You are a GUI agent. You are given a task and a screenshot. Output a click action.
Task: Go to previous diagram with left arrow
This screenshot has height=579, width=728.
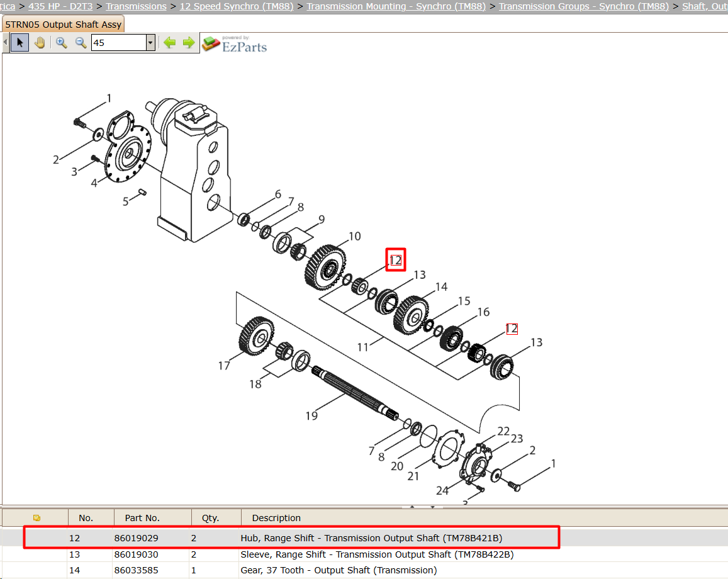pyautogui.click(x=169, y=43)
